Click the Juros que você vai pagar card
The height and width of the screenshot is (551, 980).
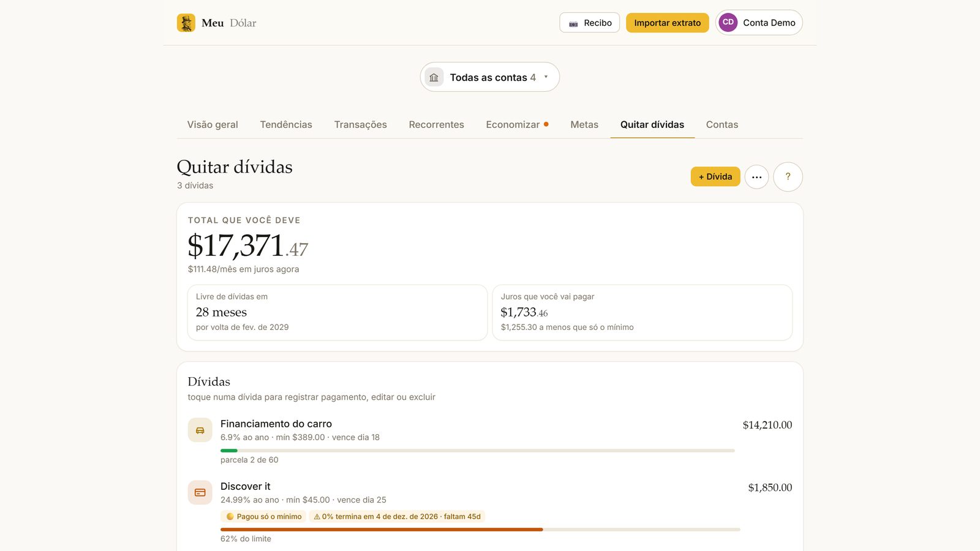(643, 312)
